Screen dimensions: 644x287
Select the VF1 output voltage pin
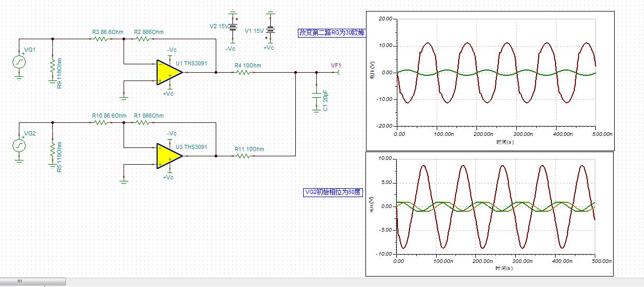click(x=338, y=73)
